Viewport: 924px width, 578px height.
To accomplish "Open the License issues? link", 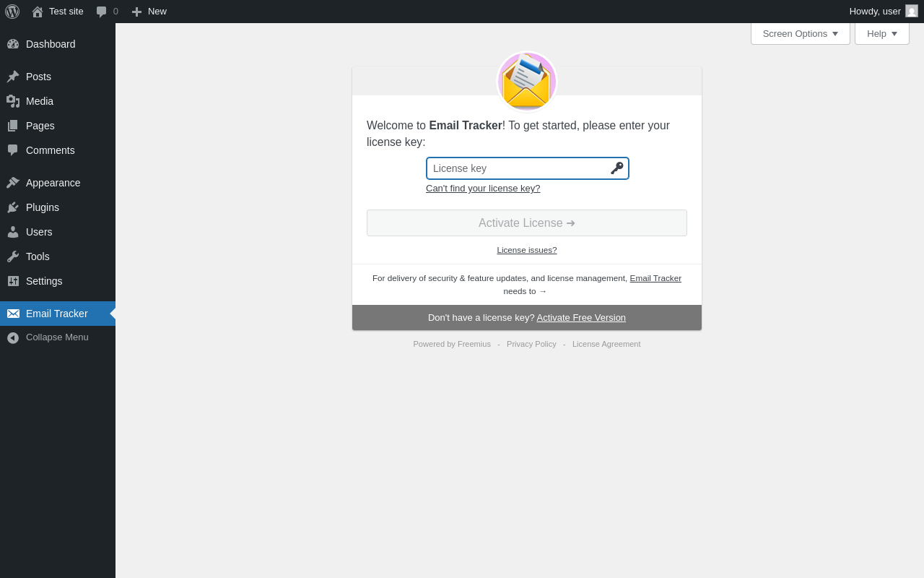I will pyautogui.click(x=527, y=250).
